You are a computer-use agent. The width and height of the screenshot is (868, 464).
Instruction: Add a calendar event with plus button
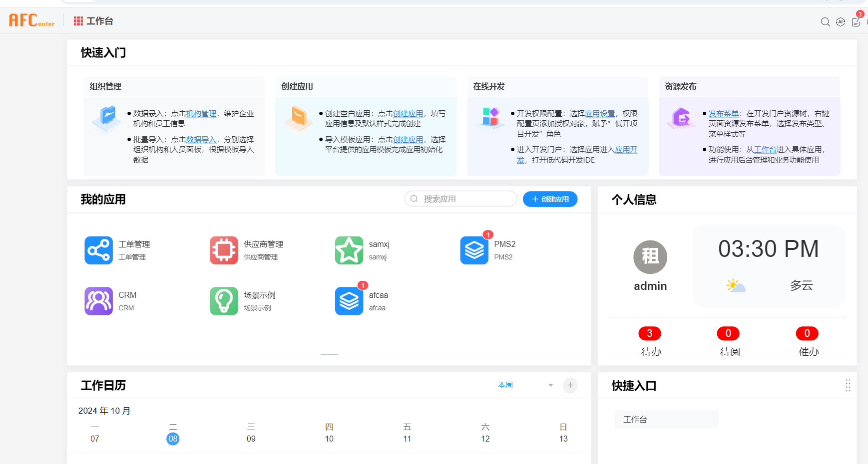[x=570, y=385]
